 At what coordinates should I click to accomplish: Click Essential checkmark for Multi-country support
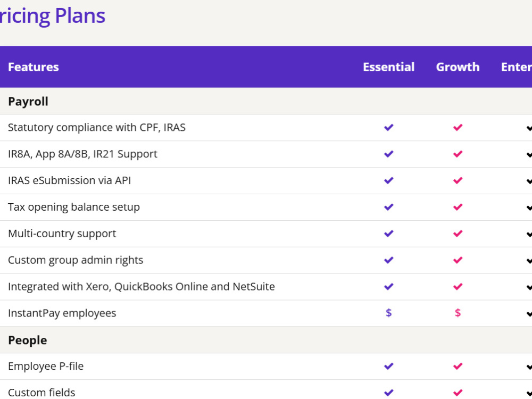tap(388, 234)
